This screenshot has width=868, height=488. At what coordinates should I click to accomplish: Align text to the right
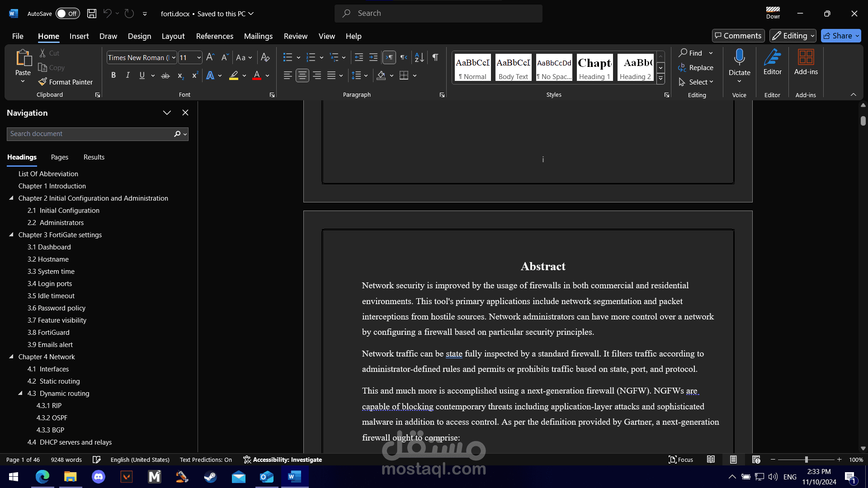pos(317,75)
